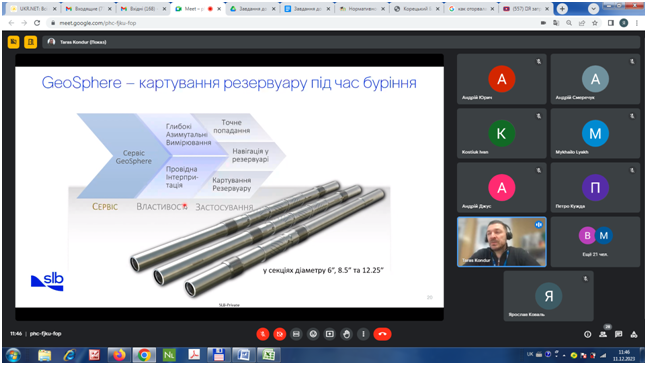647x365 pixels.
Task: Switch to the (557) YouTube tab
Action: (525, 9)
